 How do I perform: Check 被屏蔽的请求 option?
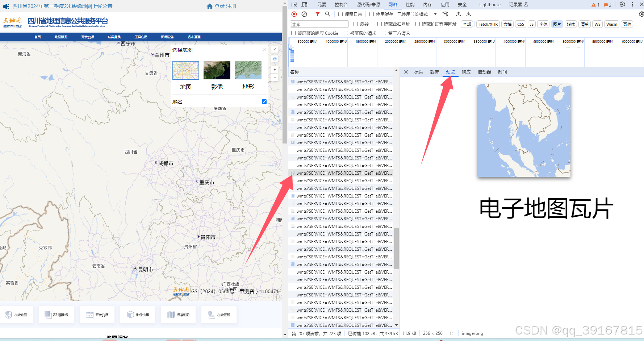pos(346,33)
